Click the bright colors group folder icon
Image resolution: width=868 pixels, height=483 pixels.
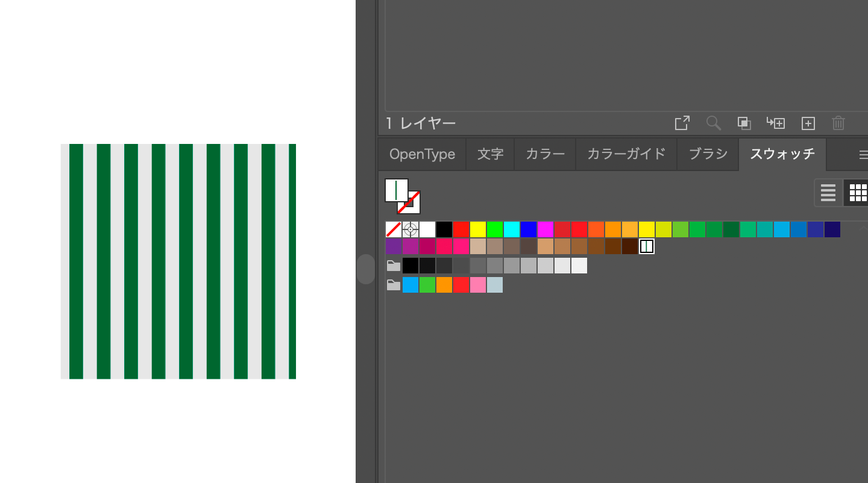point(394,285)
